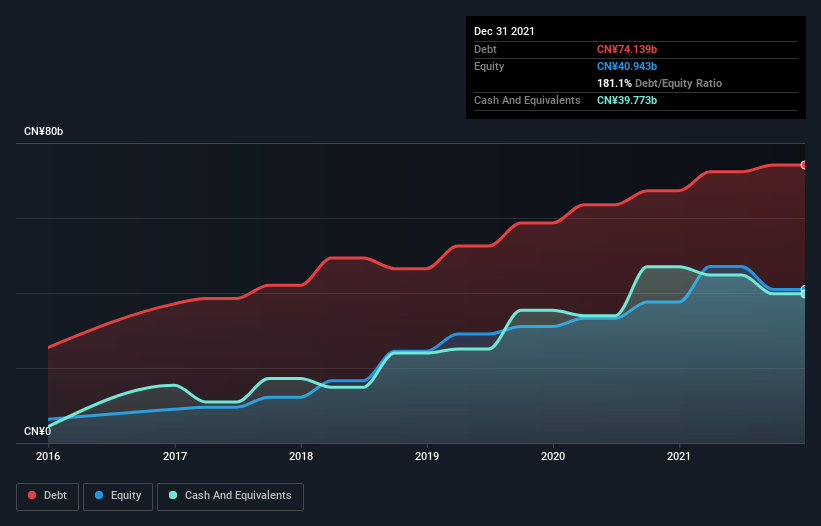Viewport: 821px width, 526px height.
Task: Toggle the Debt series legend button
Action: pos(48,496)
